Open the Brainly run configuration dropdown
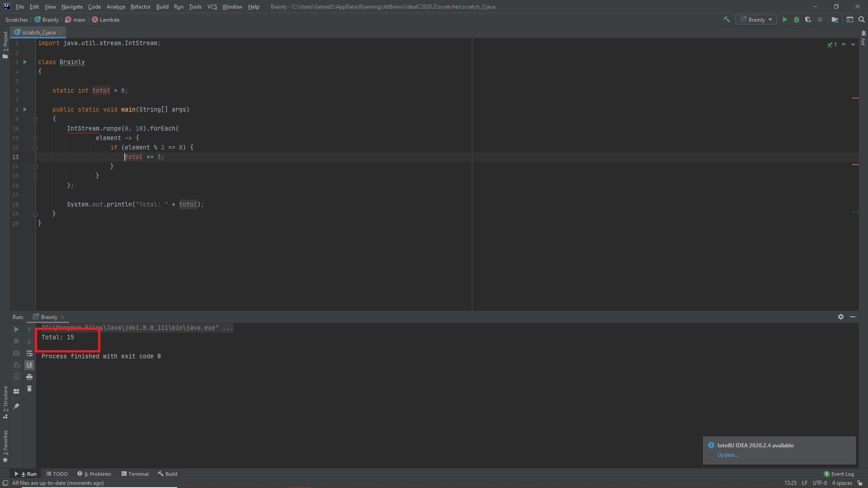 pyautogui.click(x=756, y=19)
